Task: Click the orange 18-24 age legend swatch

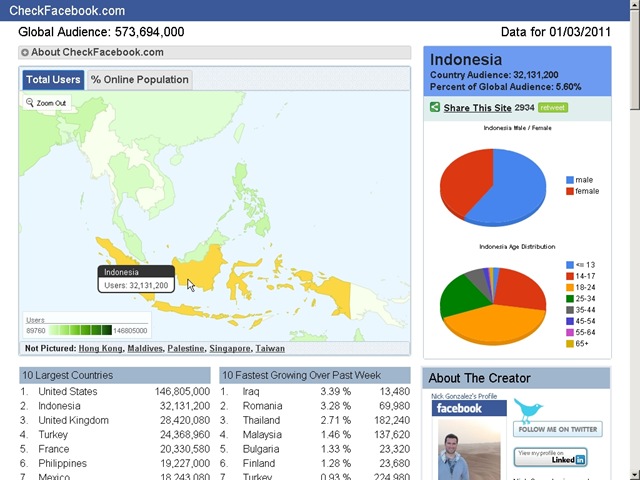Action: pyautogui.click(x=570, y=287)
